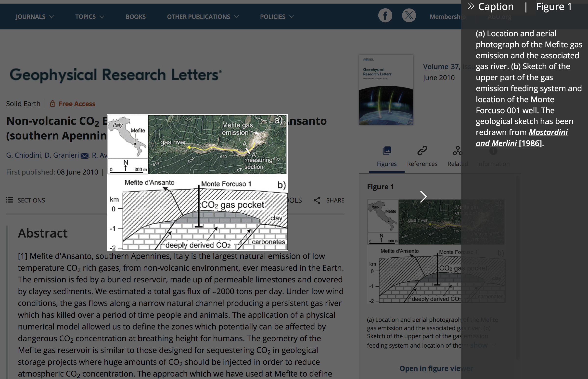This screenshot has width=588, height=379.
Task: Expand the Other Publications dropdown
Action: [x=203, y=17]
